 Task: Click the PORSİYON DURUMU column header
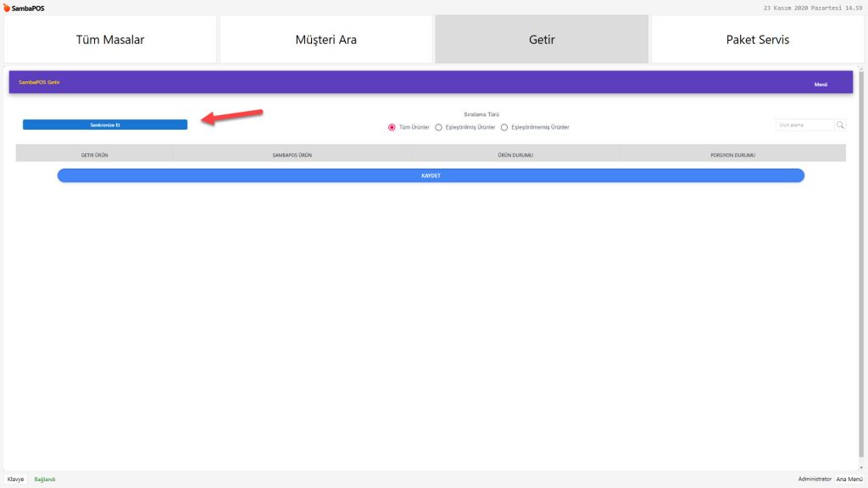click(732, 156)
